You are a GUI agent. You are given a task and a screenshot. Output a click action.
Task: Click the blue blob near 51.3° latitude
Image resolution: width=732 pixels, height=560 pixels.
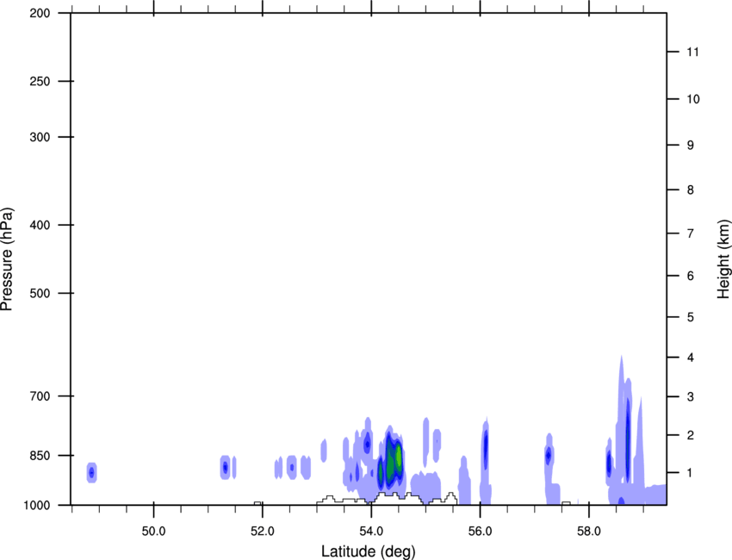(226, 467)
